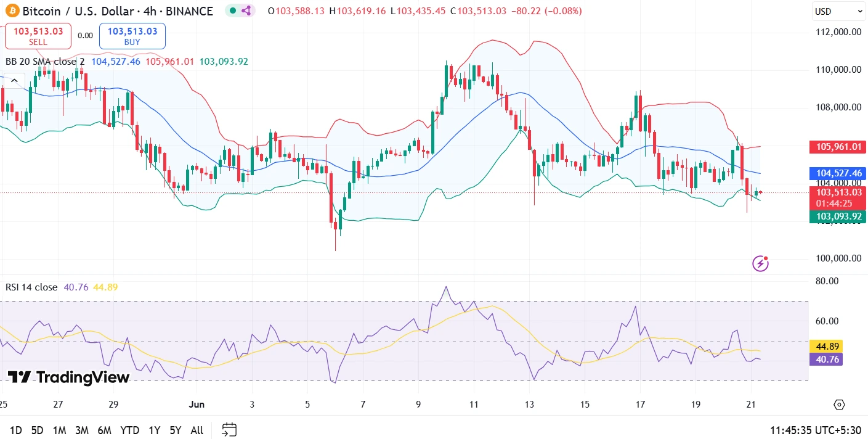Click the TradingView logo
This screenshot has width=868, height=444.
(68, 377)
